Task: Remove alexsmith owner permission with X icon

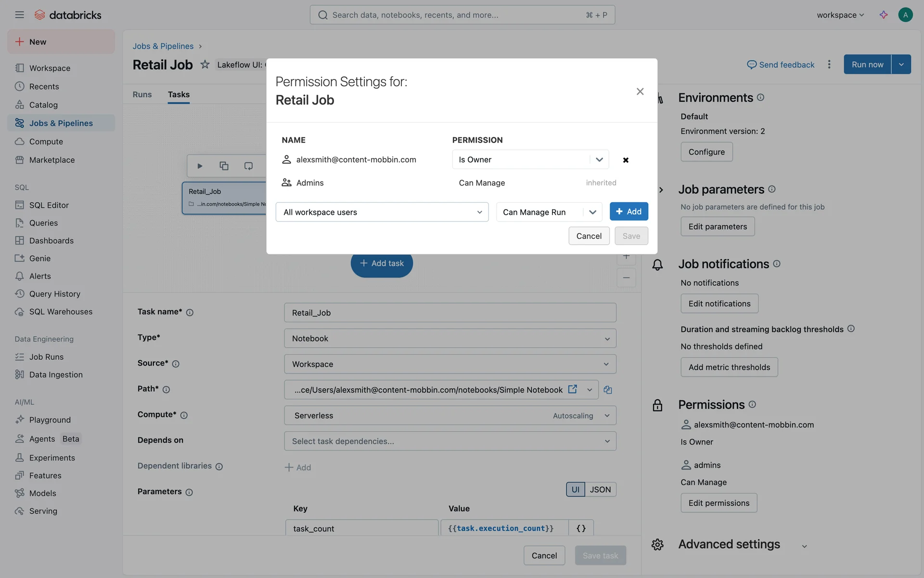Action: click(626, 160)
